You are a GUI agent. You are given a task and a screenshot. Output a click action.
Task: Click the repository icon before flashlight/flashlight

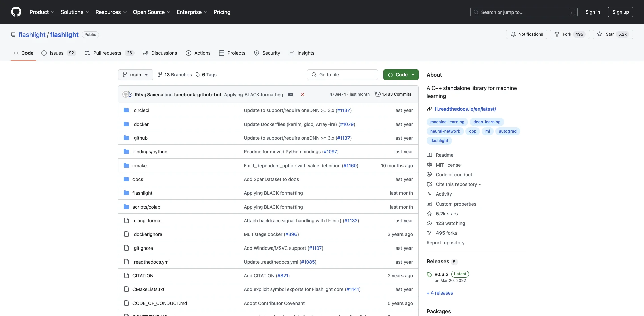[x=13, y=35]
